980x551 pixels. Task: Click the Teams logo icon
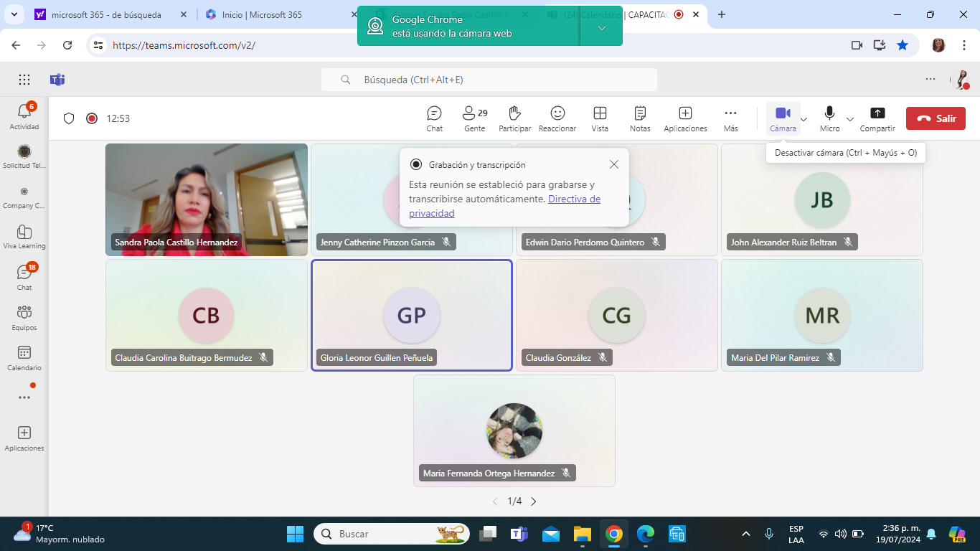pyautogui.click(x=57, y=80)
